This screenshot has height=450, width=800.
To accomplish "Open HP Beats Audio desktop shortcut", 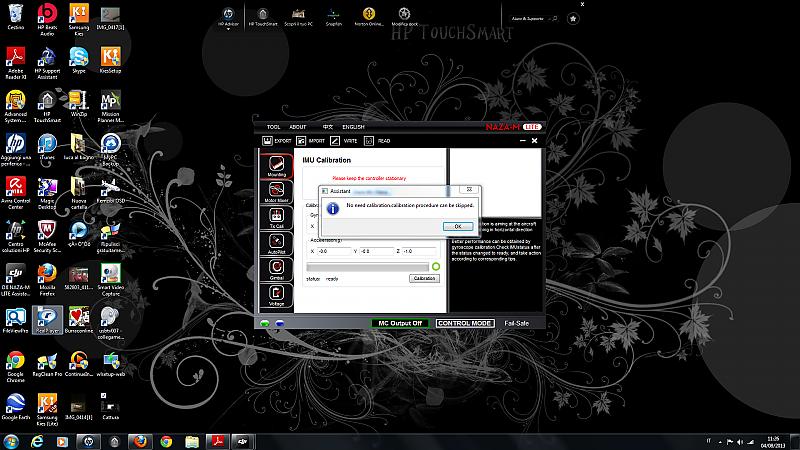I will tap(47, 19).
